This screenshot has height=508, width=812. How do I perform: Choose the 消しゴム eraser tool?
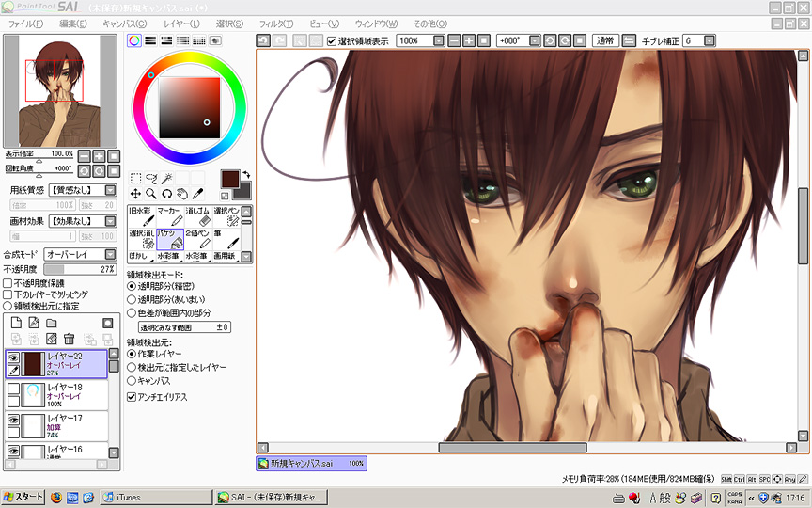click(197, 216)
